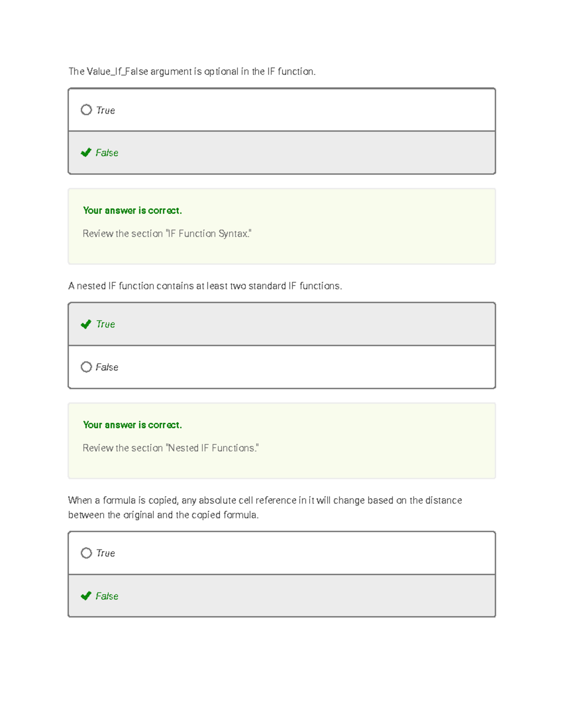Click the last False answer row
This screenshot has width=563, height=728.
pos(281,595)
